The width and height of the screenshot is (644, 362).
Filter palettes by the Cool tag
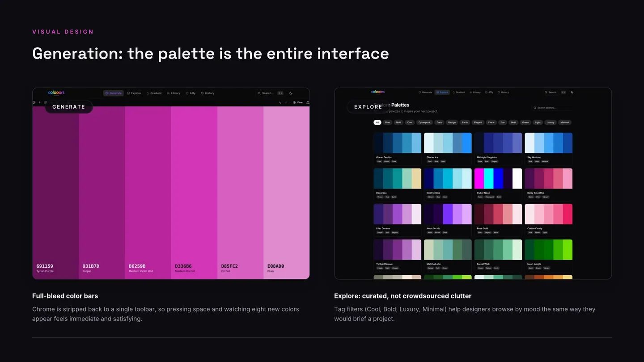tap(410, 122)
